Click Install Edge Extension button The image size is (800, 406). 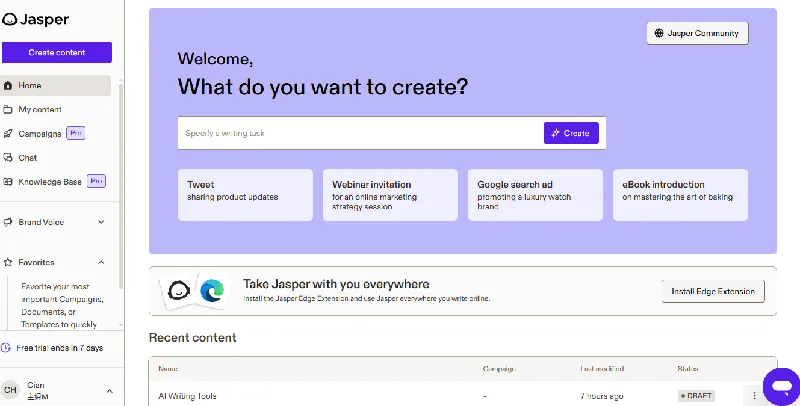click(713, 291)
